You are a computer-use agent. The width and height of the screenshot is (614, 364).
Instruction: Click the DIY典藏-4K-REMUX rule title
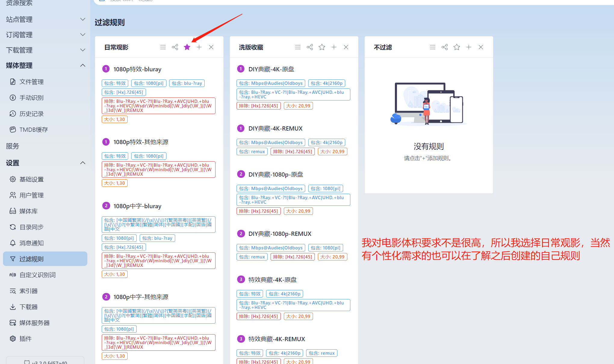click(x=275, y=128)
